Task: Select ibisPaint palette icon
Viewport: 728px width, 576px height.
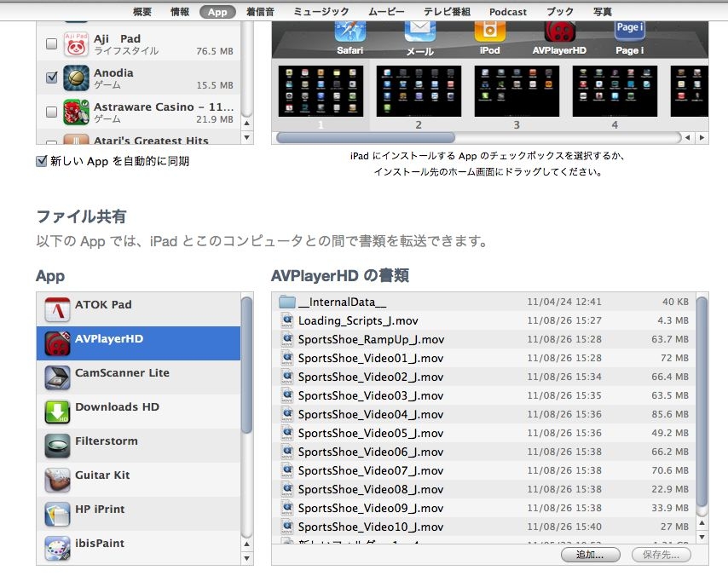Action: 58,548
